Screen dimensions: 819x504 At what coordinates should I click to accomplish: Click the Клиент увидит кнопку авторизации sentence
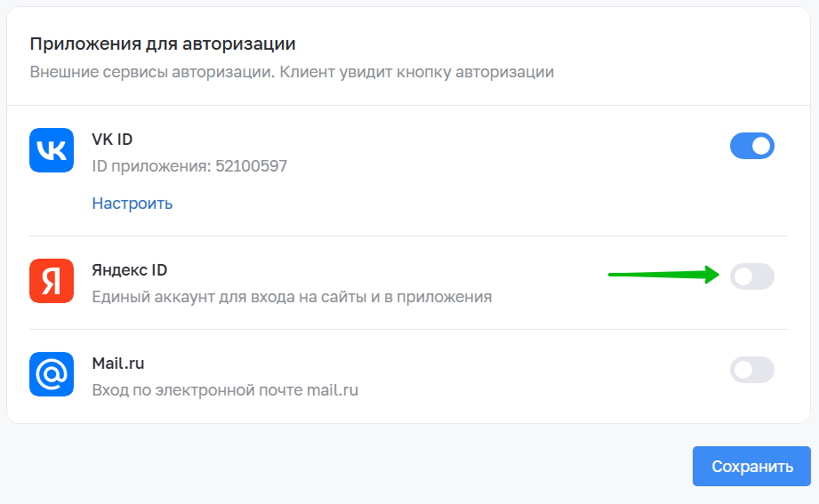coord(417,71)
